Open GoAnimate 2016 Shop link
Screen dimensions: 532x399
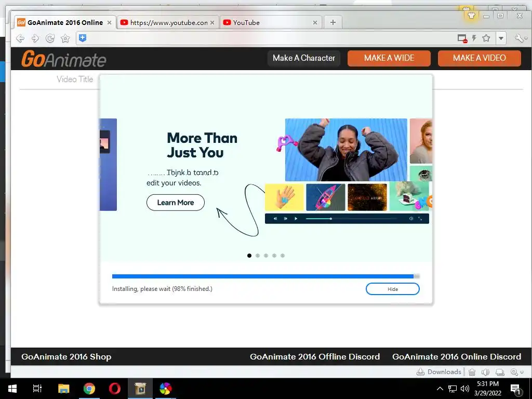pyautogui.click(x=66, y=356)
